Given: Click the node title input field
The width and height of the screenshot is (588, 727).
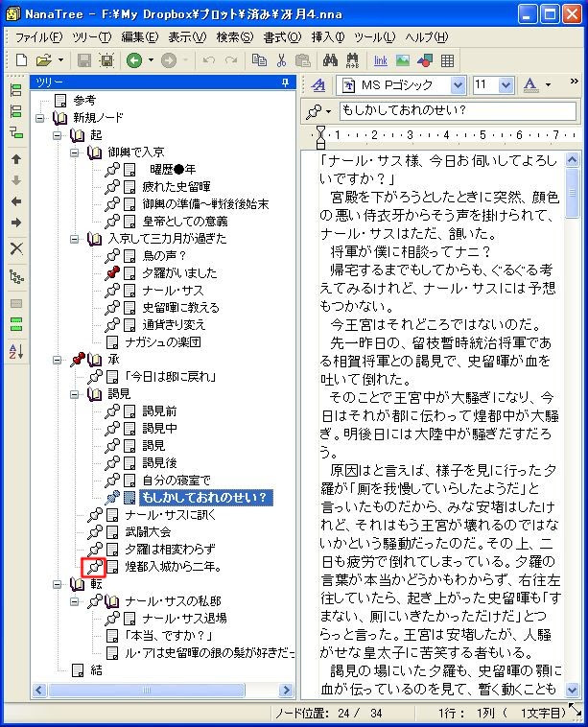Looking at the screenshot, I should 458,111.
